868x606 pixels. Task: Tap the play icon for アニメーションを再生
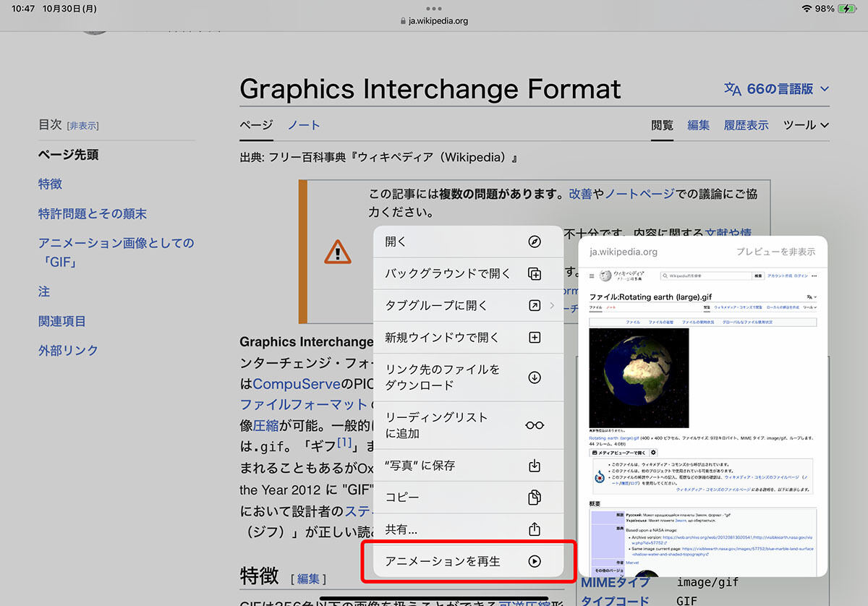tap(535, 561)
